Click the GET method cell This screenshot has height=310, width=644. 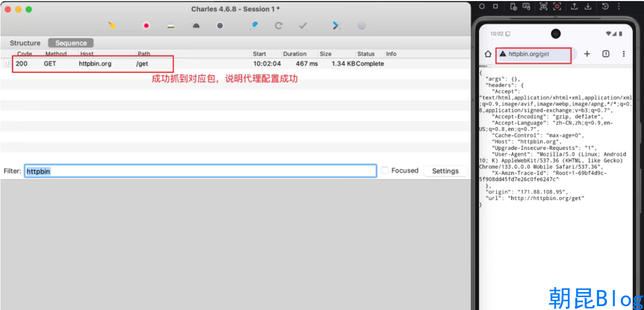(x=50, y=64)
